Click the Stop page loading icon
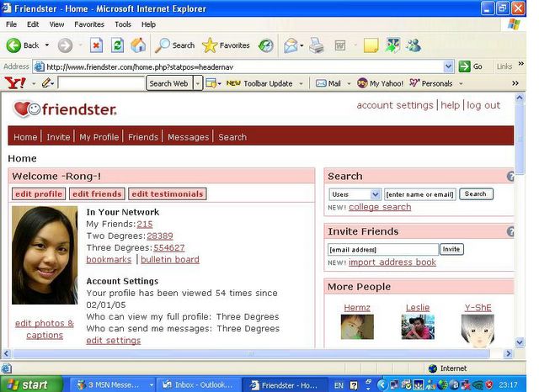 click(x=96, y=45)
